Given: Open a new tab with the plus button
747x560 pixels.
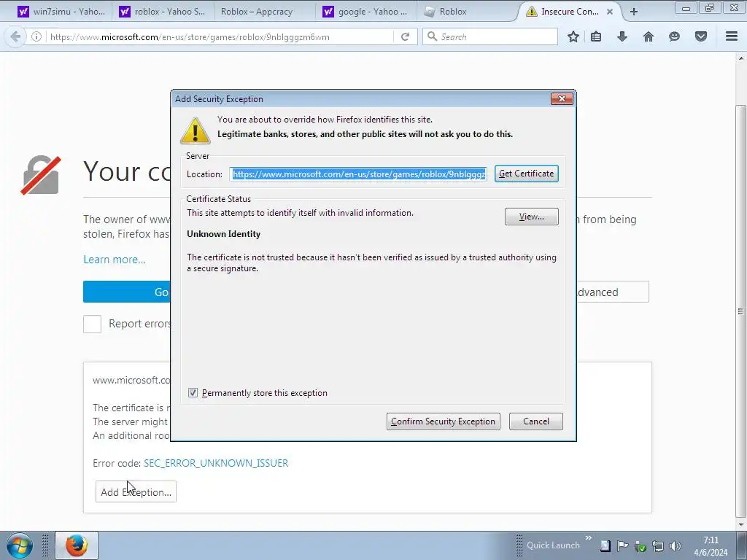Looking at the screenshot, I should point(634,12).
